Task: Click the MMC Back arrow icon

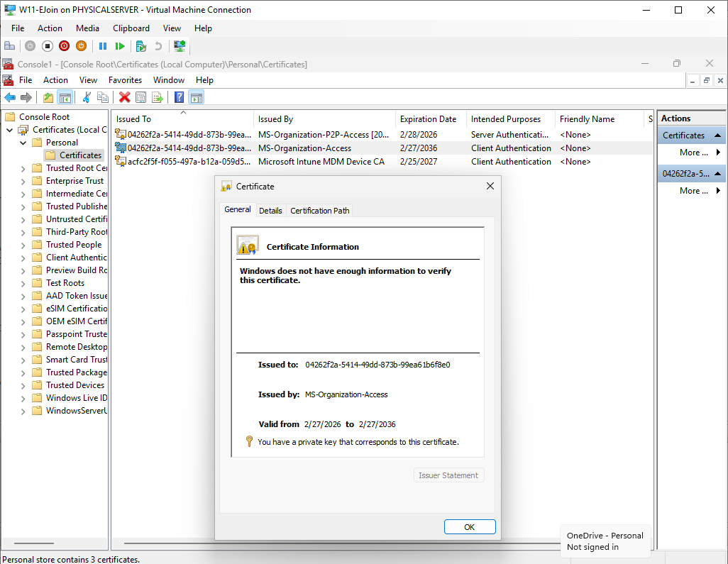Action: (10, 97)
